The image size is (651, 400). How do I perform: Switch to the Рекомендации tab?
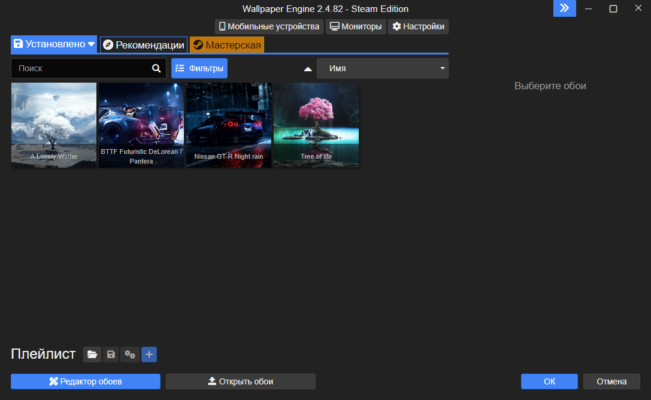(x=144, y=45)
